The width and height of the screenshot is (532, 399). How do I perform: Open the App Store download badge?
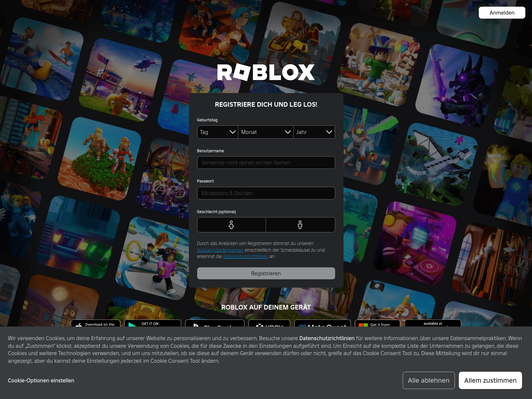[x=96, y=323]
